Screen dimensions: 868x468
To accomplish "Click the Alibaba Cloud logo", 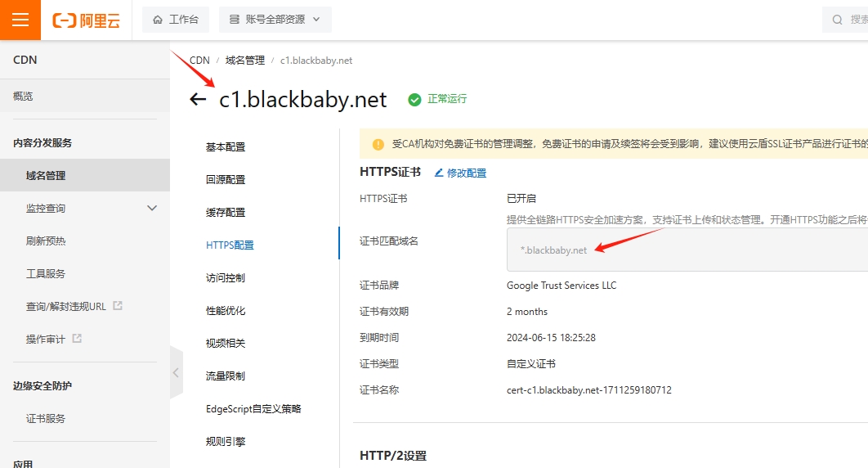I will coord(87,20).
